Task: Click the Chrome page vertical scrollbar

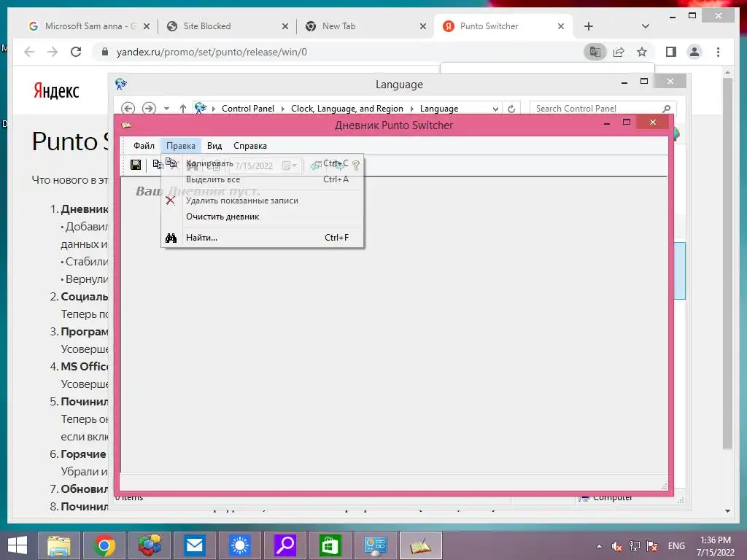Action: click(727, 262)
